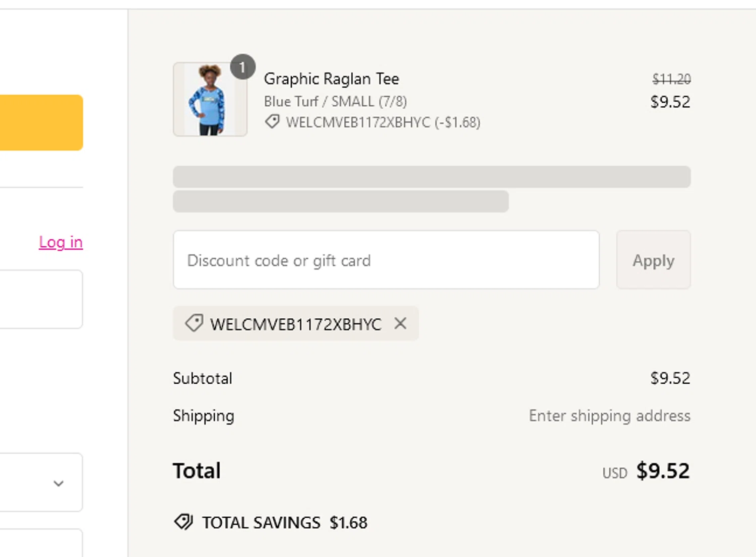Viewport: 756px width, 557px height.
Task: Click the Graphic Raglan Tee thumbnail
Action: (x=210, y=100)
